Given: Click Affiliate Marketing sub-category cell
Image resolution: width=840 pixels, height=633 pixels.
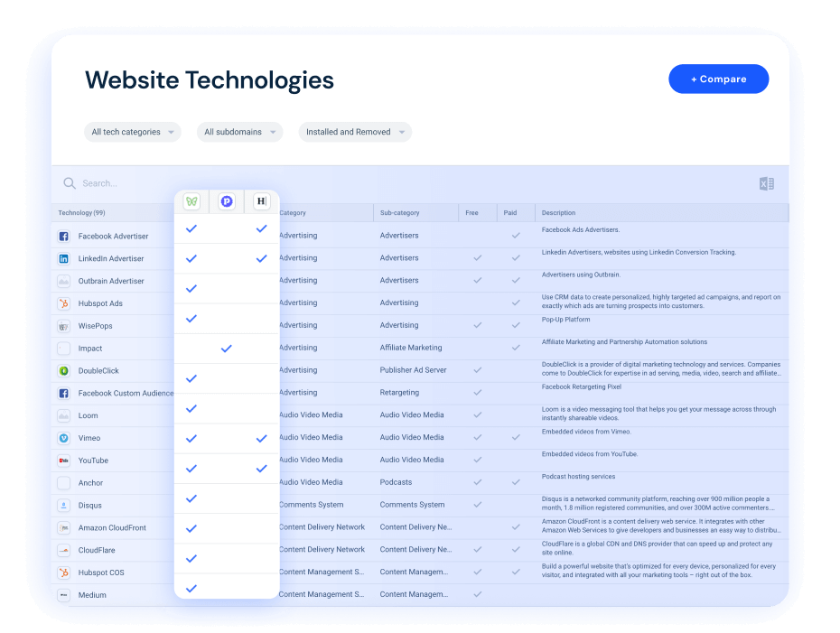Looking at the screenshot, I should tap(411, 348).
